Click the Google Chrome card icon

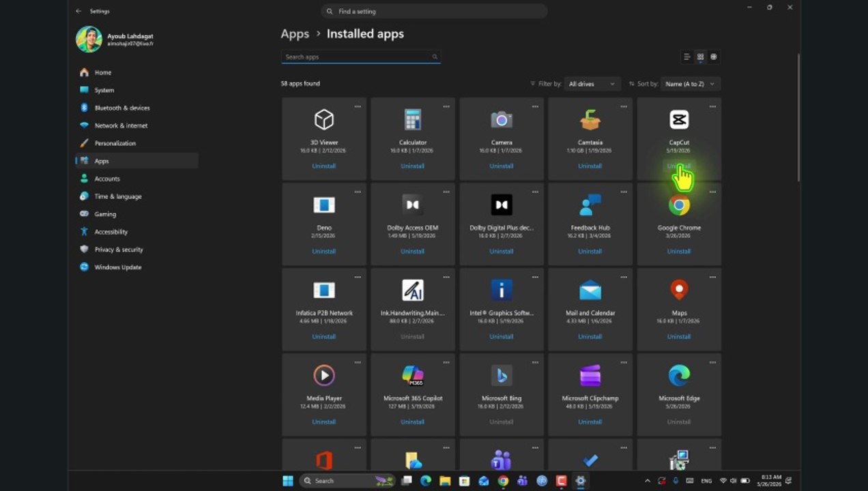coord(679,205)
